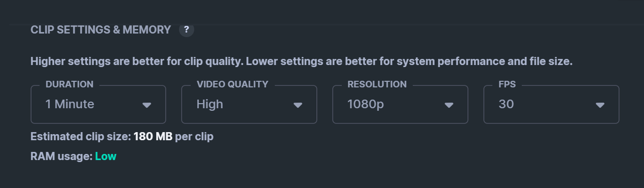The image size is (644, 188).
Task: Click the RAM usage label text
Action: [61, 156]
